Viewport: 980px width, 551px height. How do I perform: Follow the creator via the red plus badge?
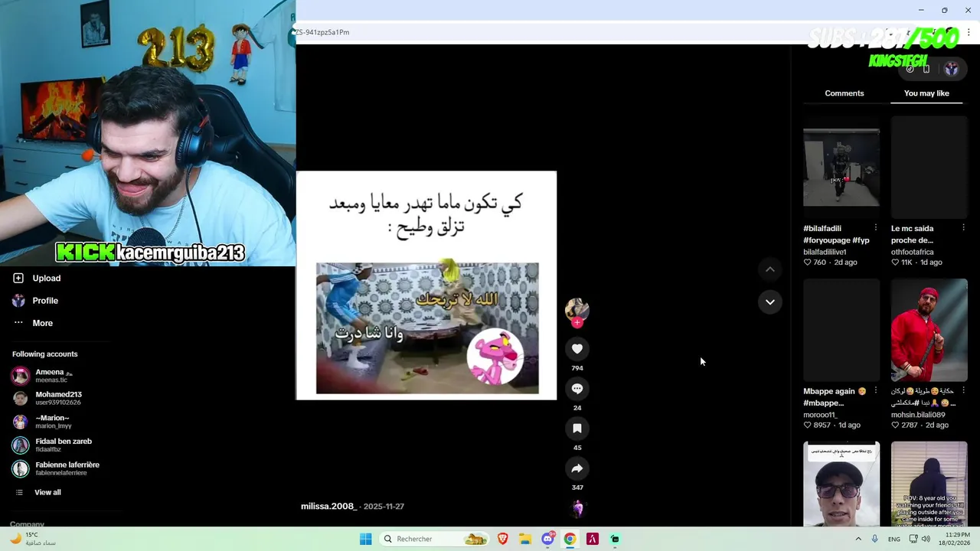pyautogui.click(x=577, y=323)
